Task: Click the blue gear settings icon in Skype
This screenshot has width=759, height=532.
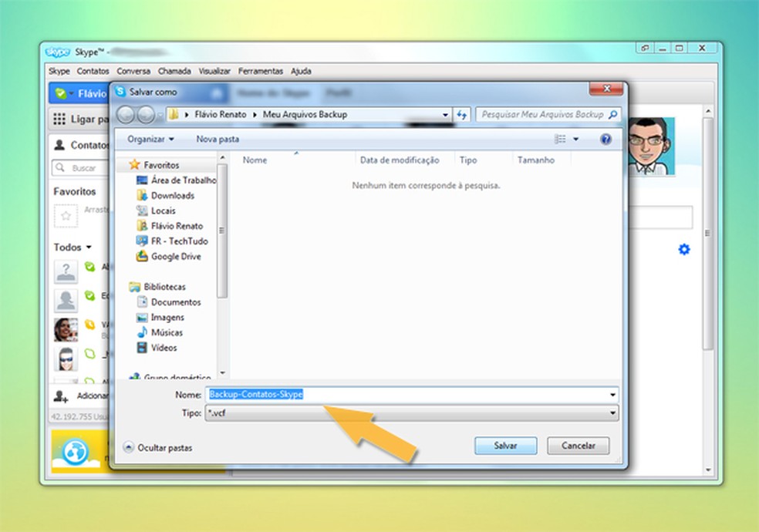Action: pyautogui.click(x=684, y=250)
